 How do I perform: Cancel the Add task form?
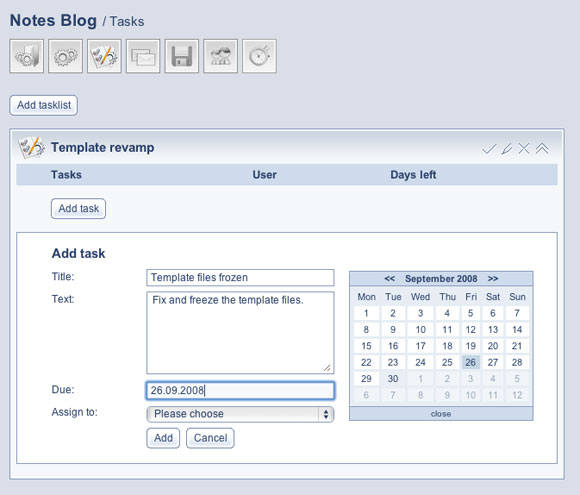[210, 438]
